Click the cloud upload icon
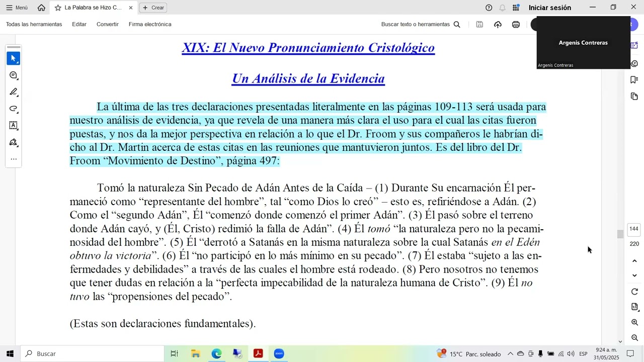The width and height of the screenshot is (644, 362). 498,24
